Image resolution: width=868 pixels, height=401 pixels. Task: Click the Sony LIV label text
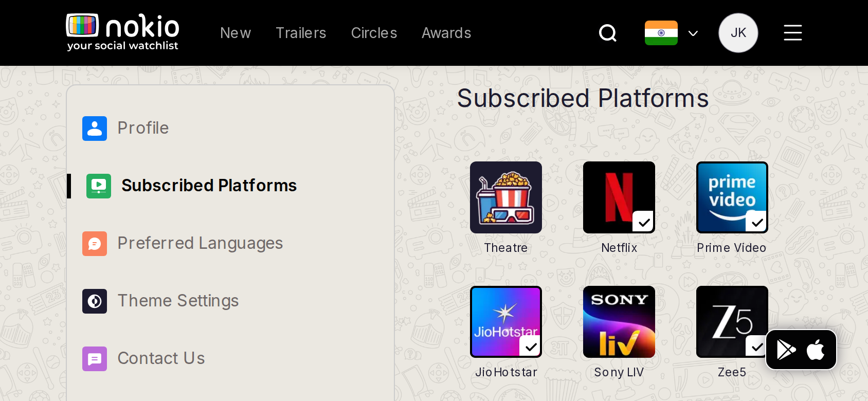pos(619,372)
